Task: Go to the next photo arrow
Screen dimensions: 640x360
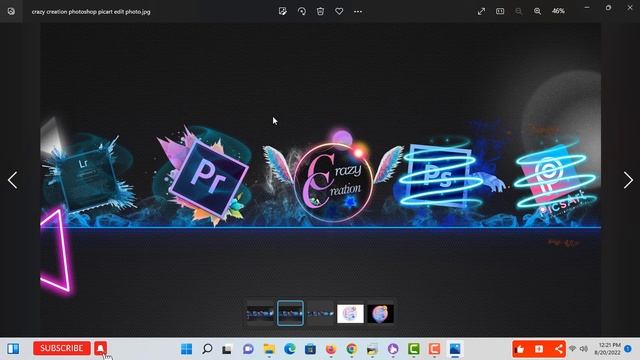Action: [x=628, y=180]
